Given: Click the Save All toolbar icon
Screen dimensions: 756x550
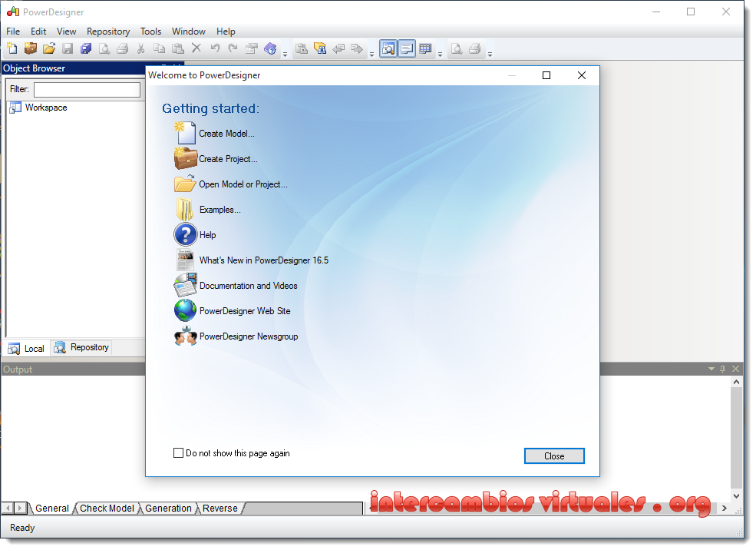Looking at the screenshot, I should click(86, 48).
